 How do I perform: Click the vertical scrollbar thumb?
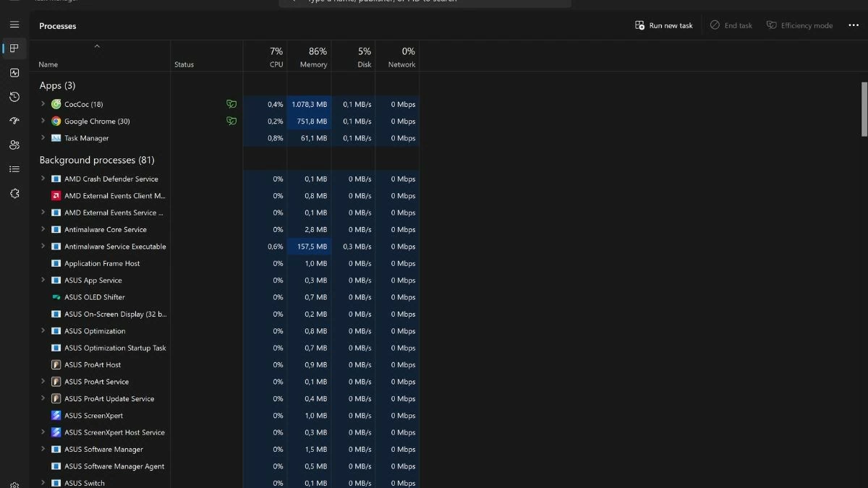[x=864, y=108]
